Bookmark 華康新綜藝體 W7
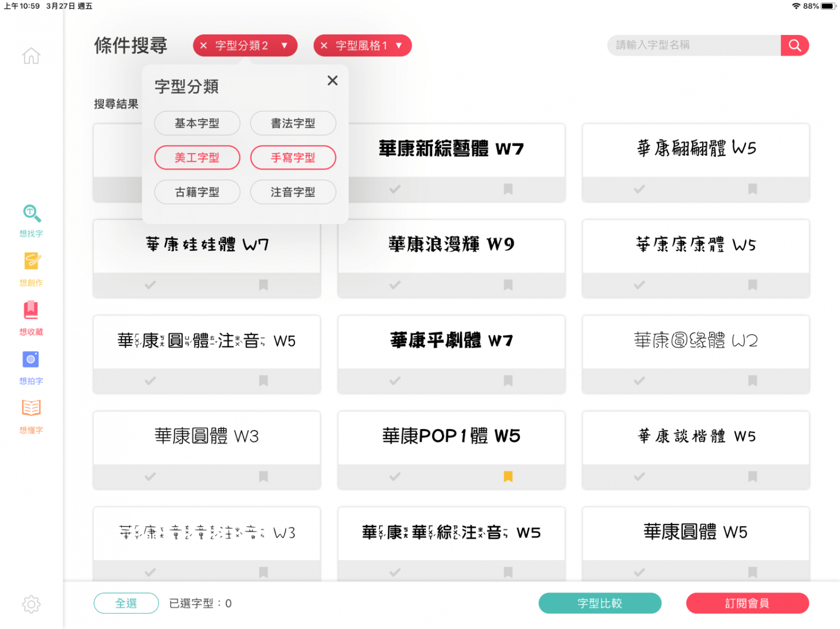This screenshot has height=629, width=840. 508,189
